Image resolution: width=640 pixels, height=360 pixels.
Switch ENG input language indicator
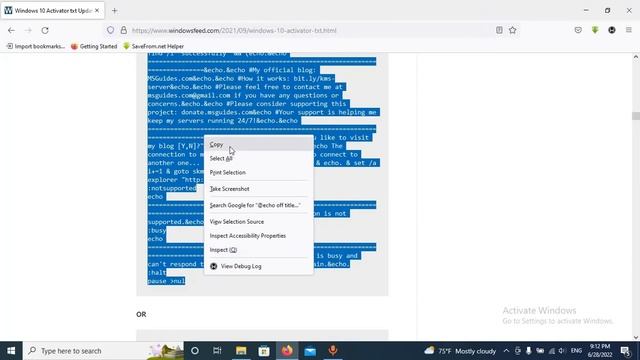click(x=576, y=351)
